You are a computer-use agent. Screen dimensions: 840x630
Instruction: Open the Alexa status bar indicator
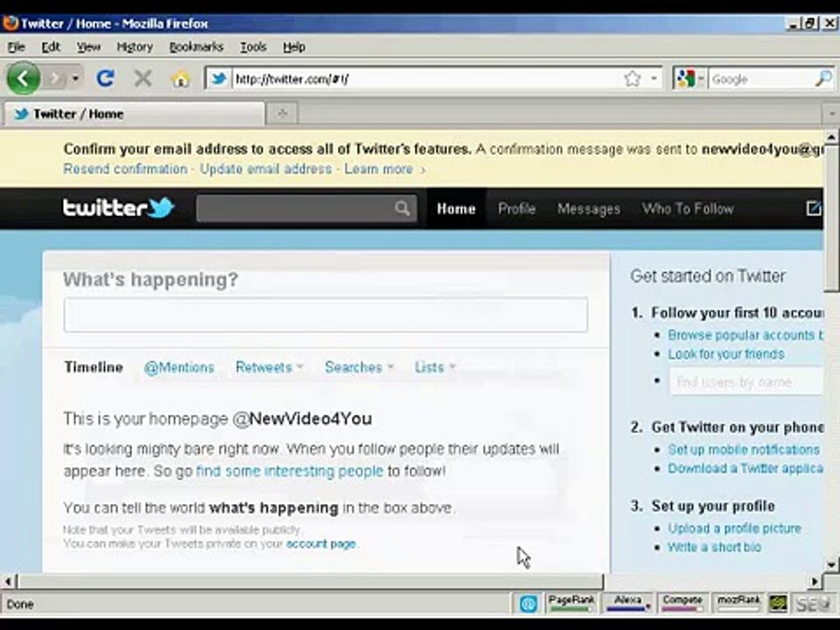point(628,603)
